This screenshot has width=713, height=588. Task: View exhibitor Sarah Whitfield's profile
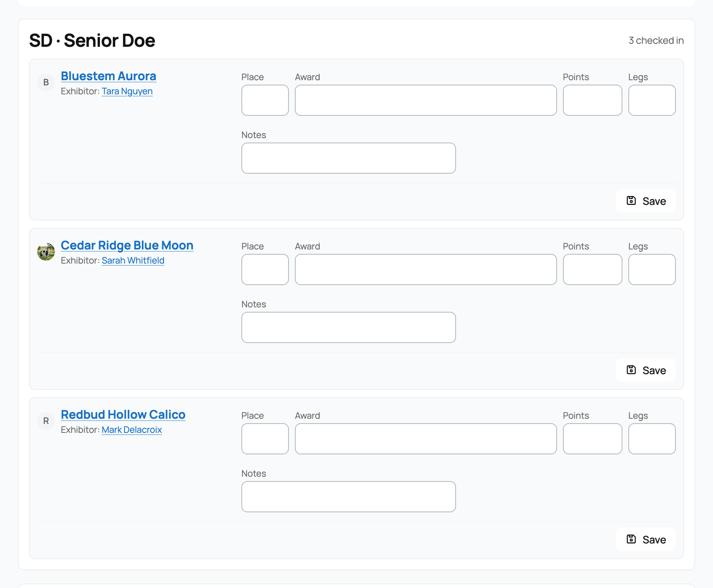click(x=133, y=260)
